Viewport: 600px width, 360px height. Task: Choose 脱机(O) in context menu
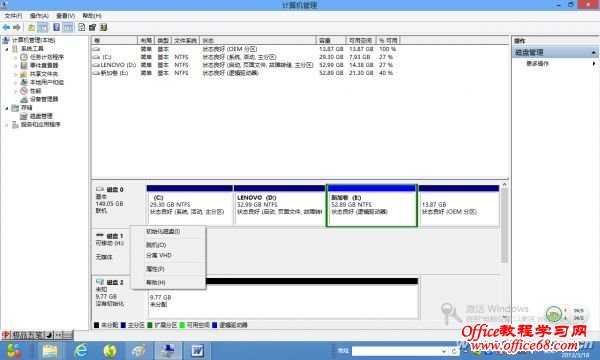[x=168, y=245]
